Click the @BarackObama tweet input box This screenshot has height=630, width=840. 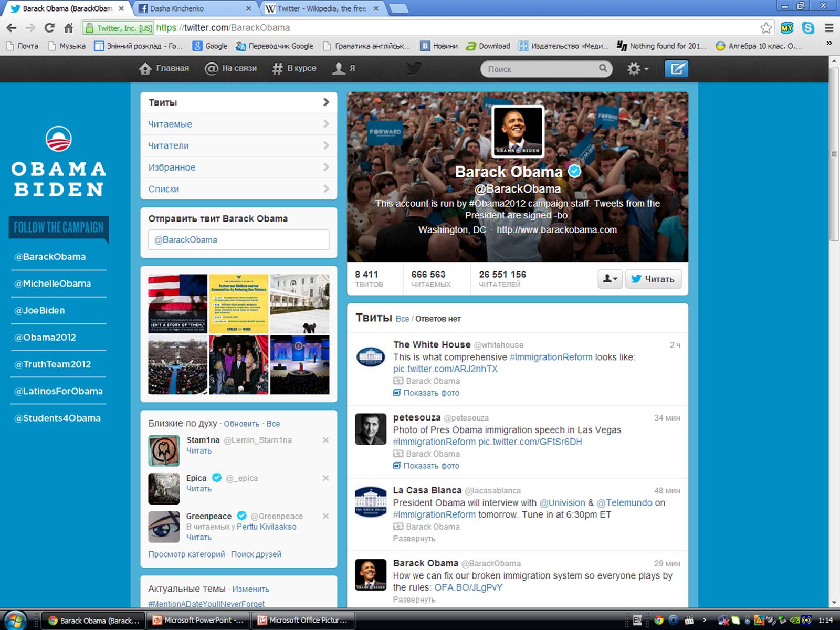coord(239,239)
